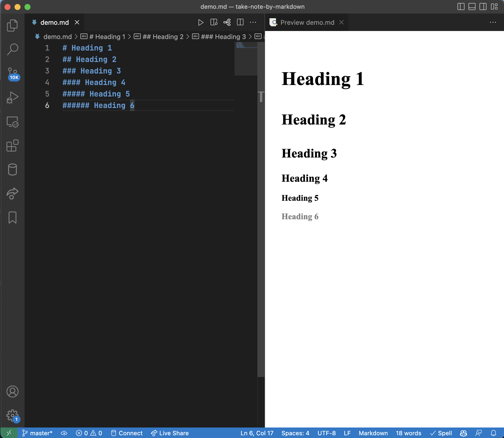
Task: Click demo.md in the breadcrumb
Action: pyautogui.click(x=57, y=37)
